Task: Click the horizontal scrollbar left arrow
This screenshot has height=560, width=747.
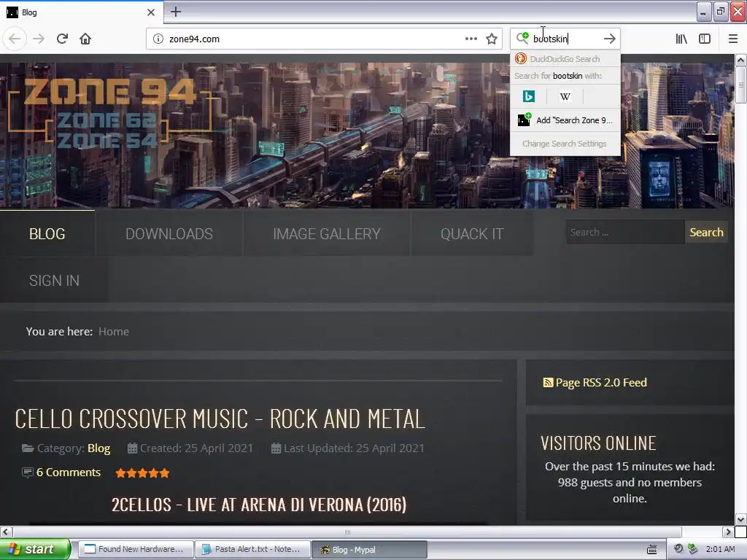Action: pos(6,532)
